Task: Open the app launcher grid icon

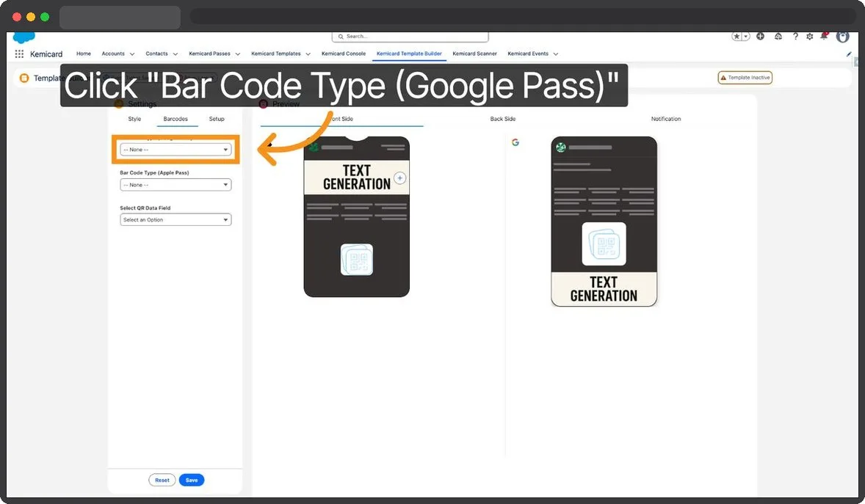Action: [19, 54]
